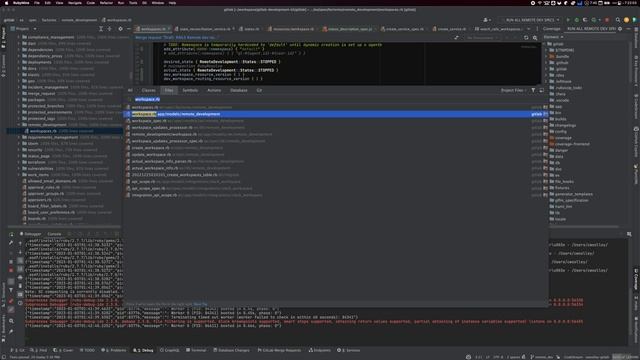Open the Debugger tab in Debug panel

tap(31, 234)
